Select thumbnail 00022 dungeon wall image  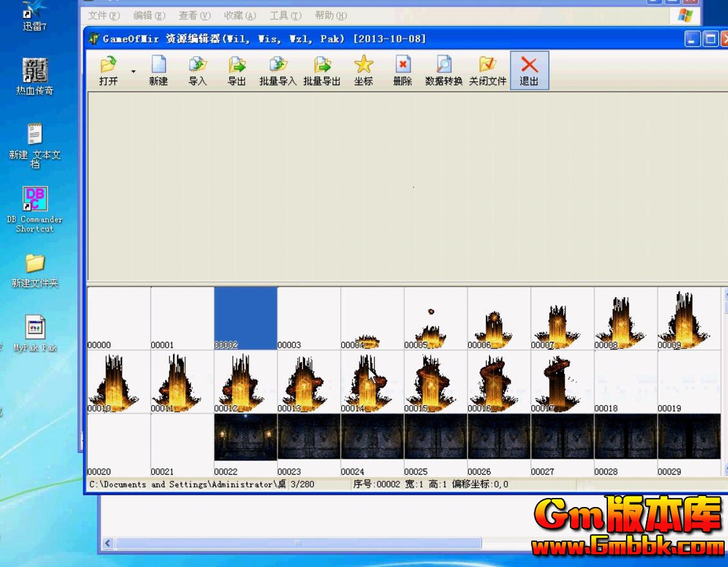(245, 440)
